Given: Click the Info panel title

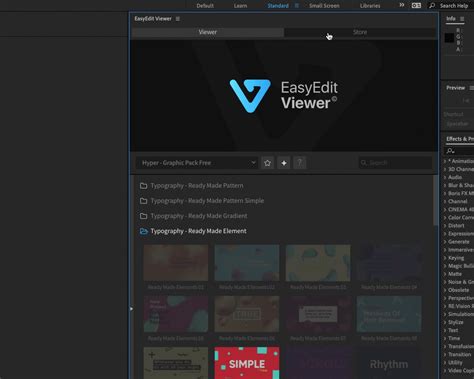Looking at the screenshot, I should [x=451, y=19].
